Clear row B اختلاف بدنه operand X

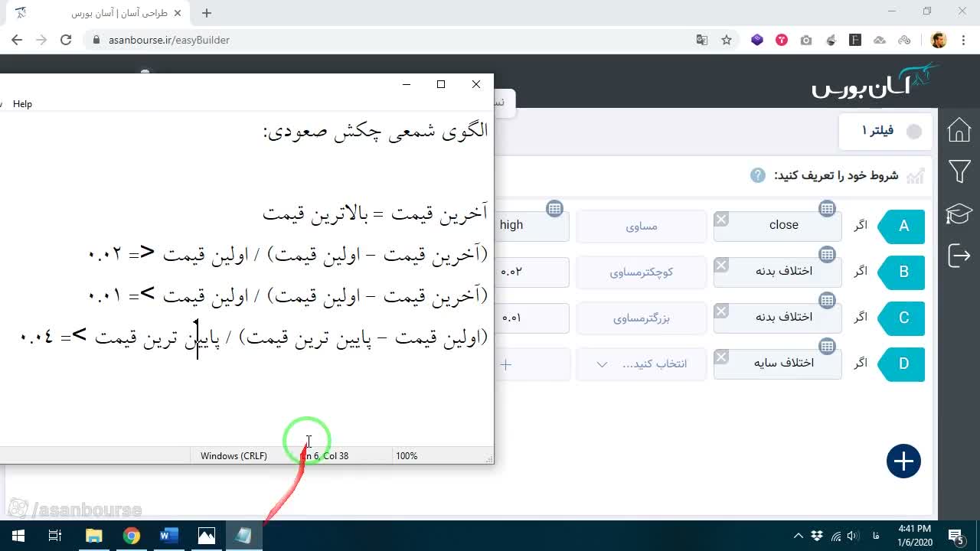point(721,266)
